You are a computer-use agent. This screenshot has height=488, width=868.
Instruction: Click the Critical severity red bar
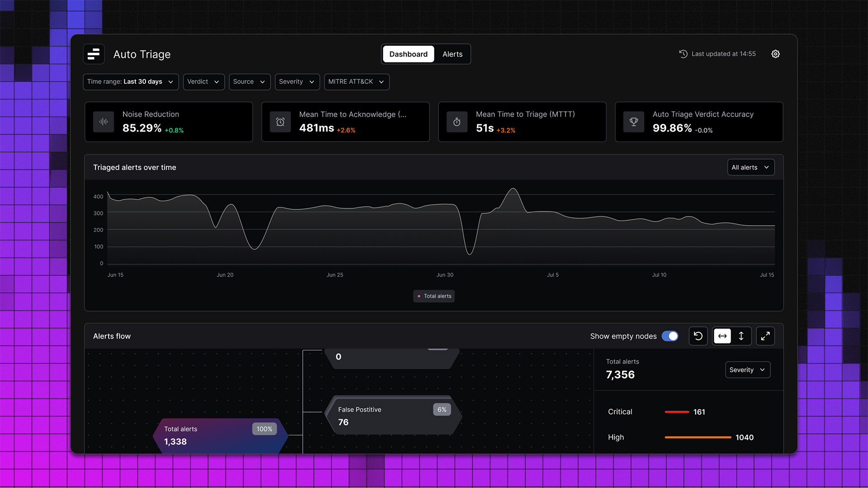pyautogui.click(x=677, y=412)
